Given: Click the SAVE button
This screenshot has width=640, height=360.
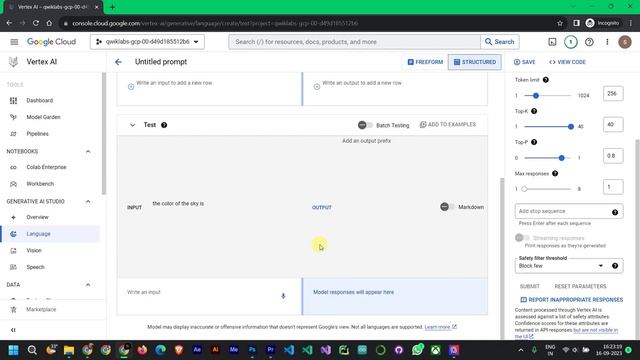Looking at the screenshot, I should 524,62.
